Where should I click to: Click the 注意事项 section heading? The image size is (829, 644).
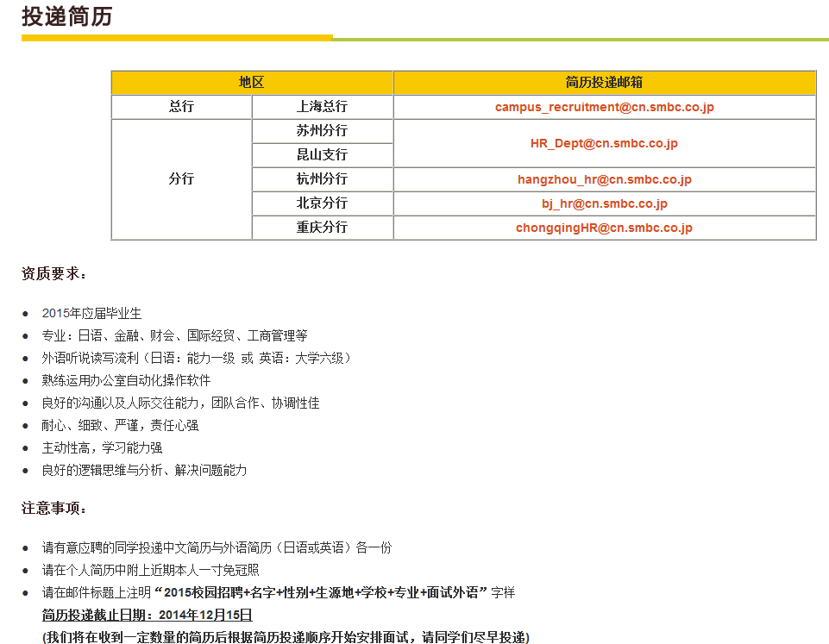[x=54, y=509]
